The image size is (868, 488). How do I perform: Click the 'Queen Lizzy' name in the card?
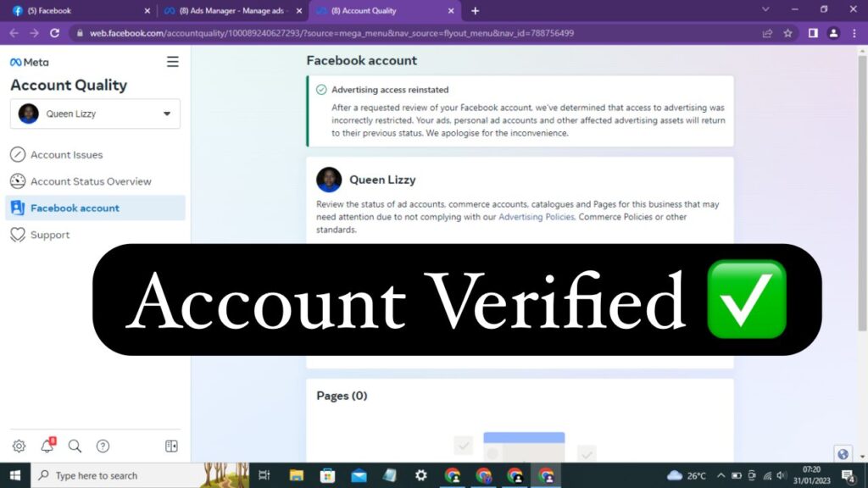pos(382,180)
